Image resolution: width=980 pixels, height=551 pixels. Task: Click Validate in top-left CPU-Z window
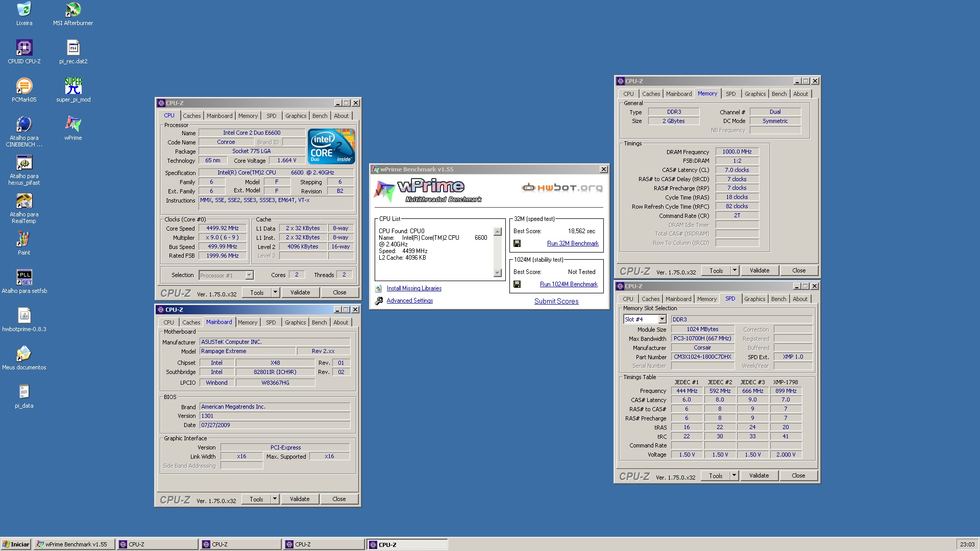[300, 292]
